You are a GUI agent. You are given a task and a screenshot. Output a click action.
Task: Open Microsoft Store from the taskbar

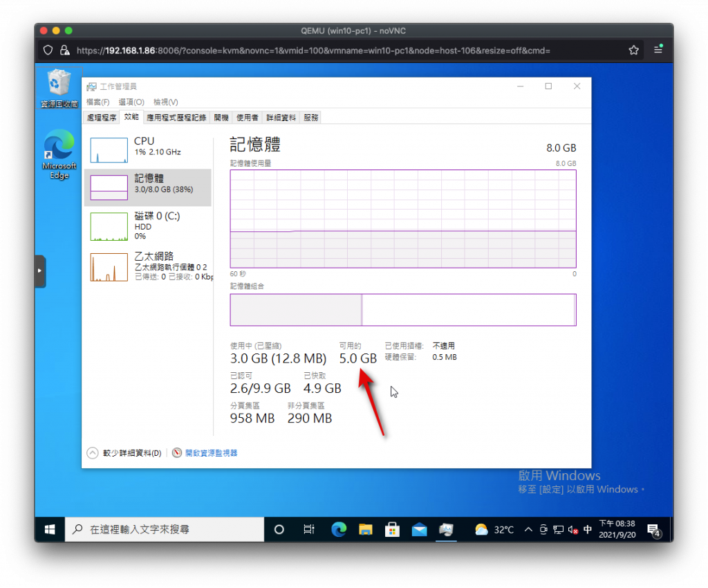point(392,529)
